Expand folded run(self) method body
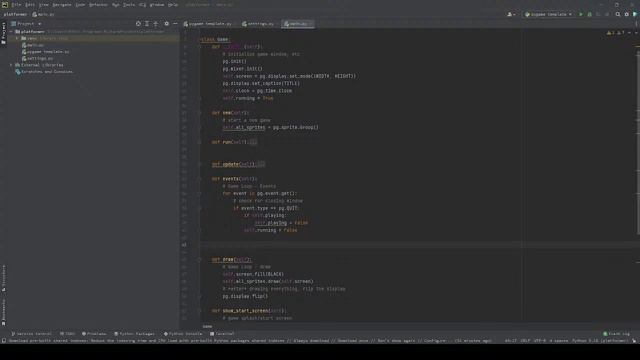The image size is (640, 360). click(x=253, y=142)
